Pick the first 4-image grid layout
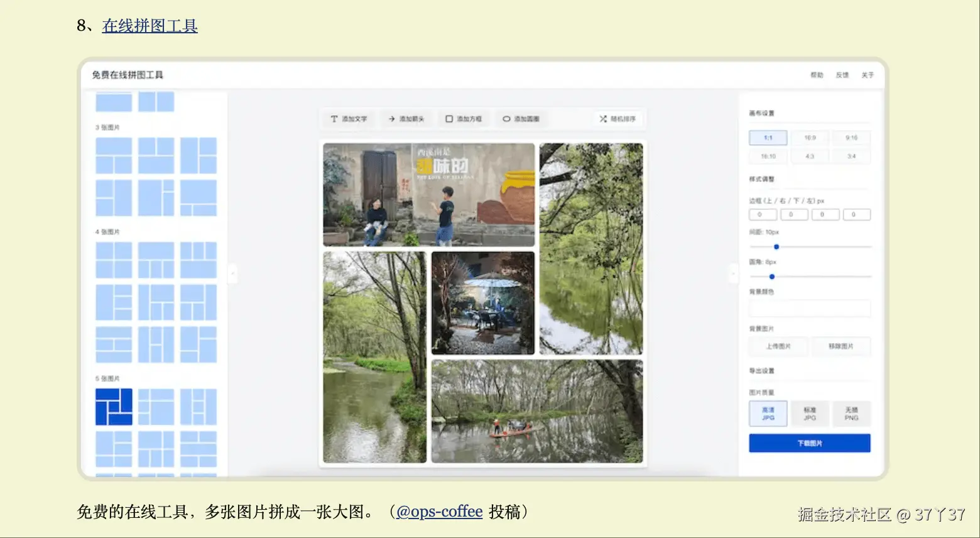This screenshot has height=538, width=980. (x=114, y=260)
